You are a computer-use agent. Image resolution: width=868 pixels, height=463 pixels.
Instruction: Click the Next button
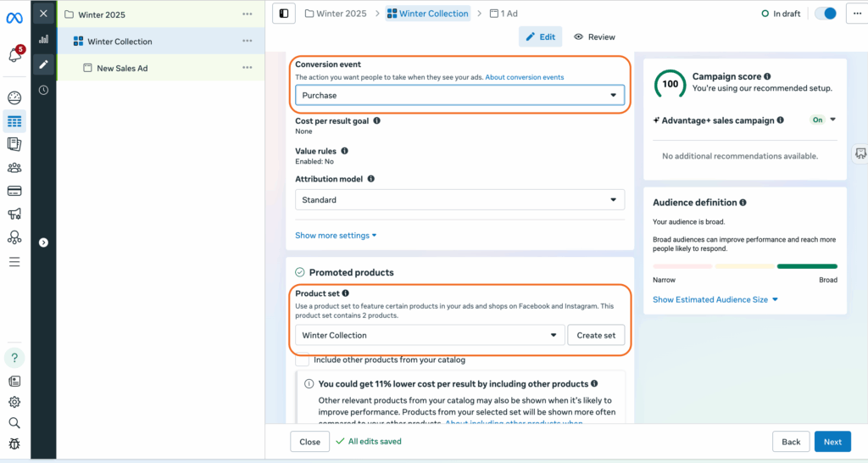pos(832,442)
